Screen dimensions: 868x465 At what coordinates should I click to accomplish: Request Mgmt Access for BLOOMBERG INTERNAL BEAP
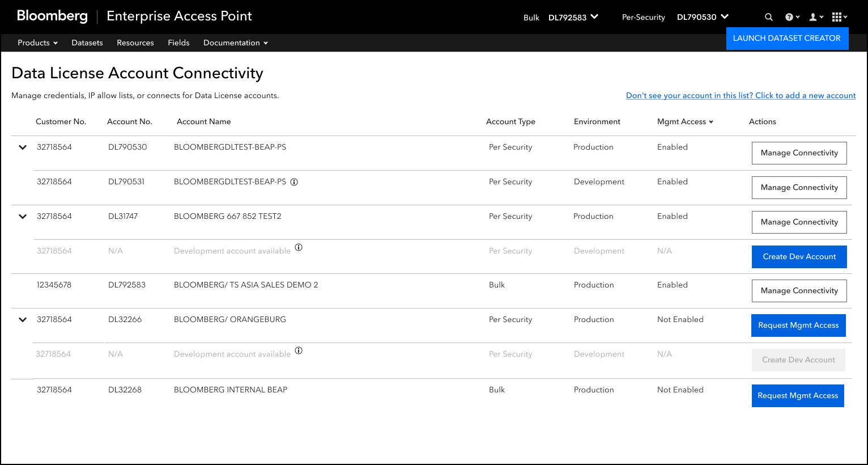797,395
